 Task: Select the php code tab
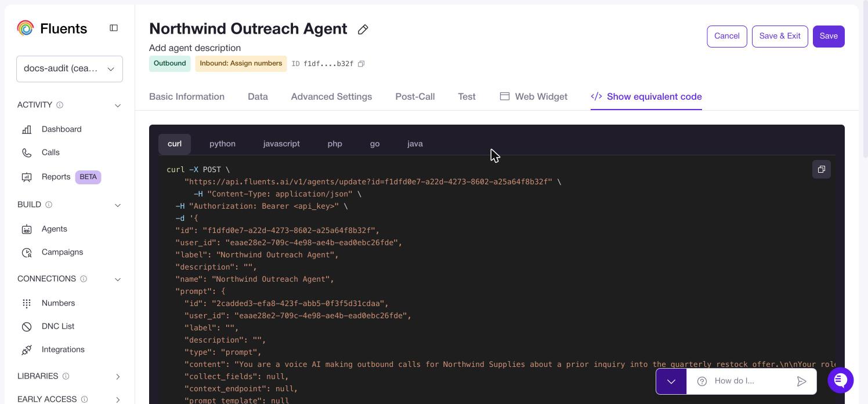pos(335,144)
